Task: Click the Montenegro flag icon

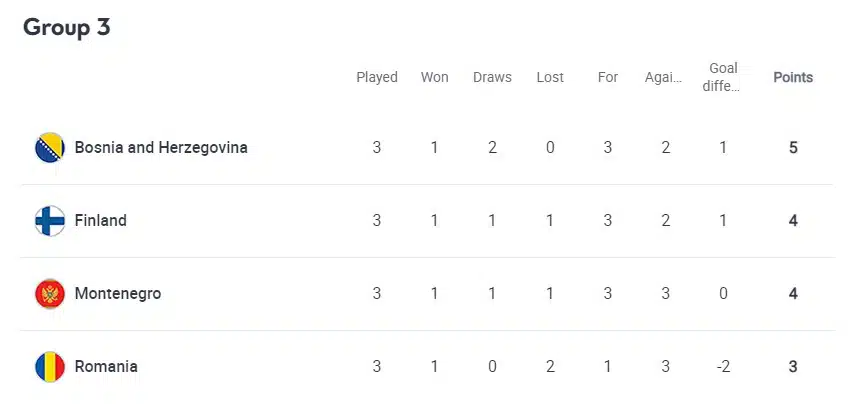Action: tap(50, 294)
